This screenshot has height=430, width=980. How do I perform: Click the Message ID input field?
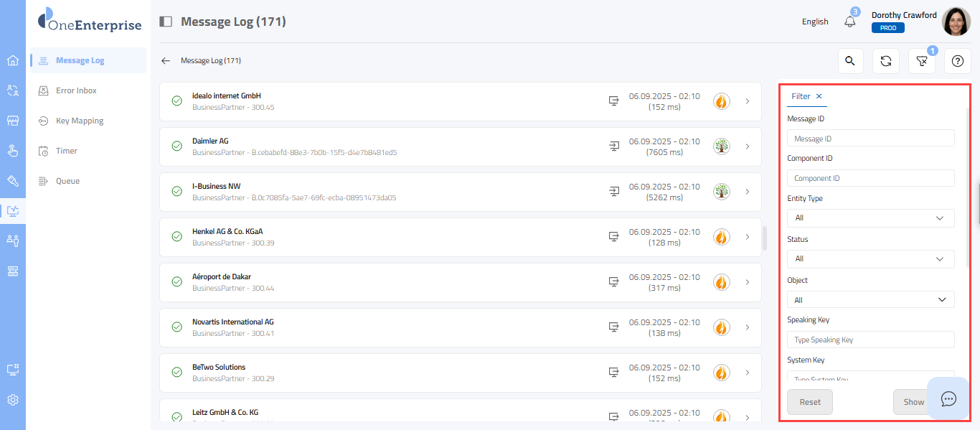(x=870, y=139)
